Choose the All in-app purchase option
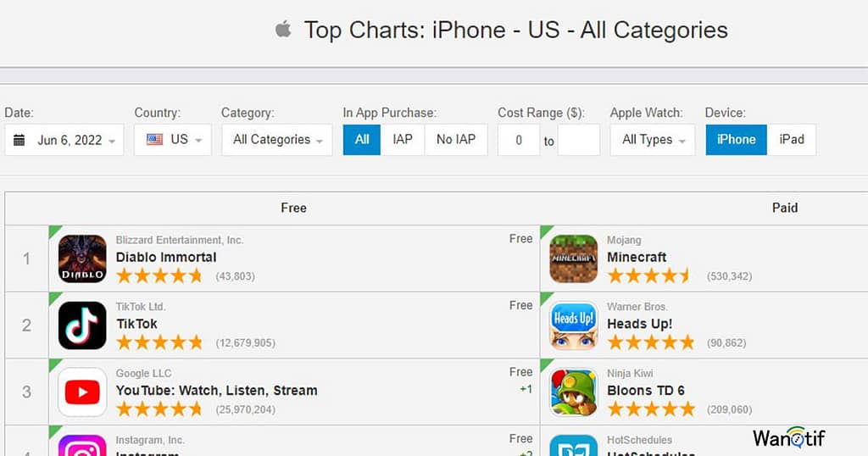This screenshot has width=868, height=456. coord(362,140)
